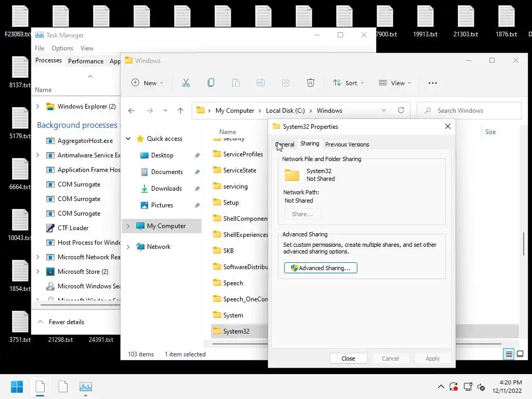Viewport: 532px width, 399px height.
Task: Expand the Network tree node
Action: [128, 247]
